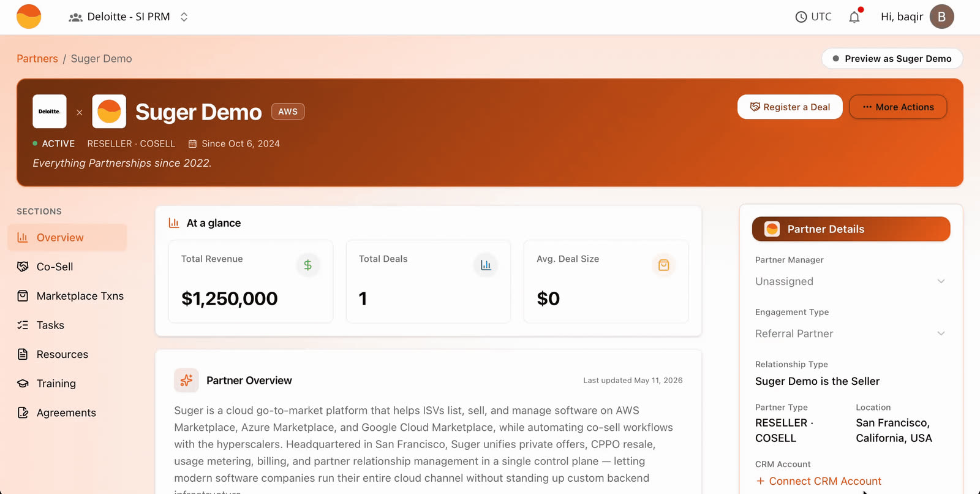Click the Partner Details logo icon
The image size is (980, 494).
click(772, 229)
